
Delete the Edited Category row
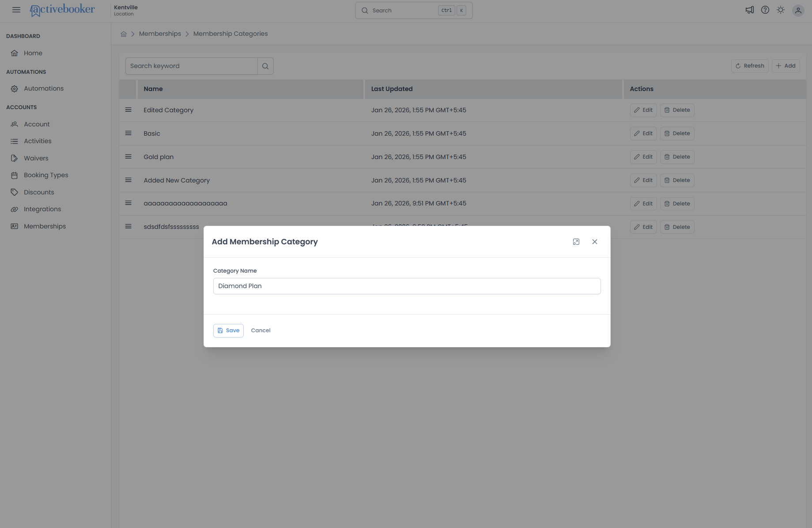click(677, 110)
